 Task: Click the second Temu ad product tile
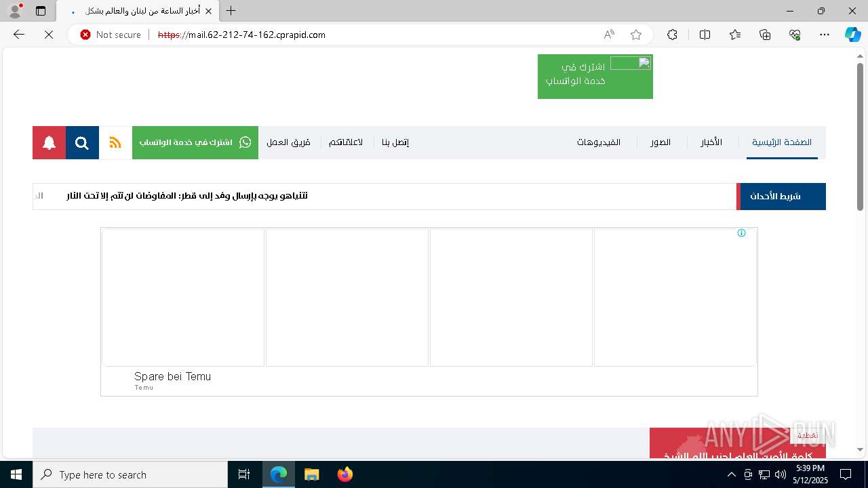tap(347, 297)
